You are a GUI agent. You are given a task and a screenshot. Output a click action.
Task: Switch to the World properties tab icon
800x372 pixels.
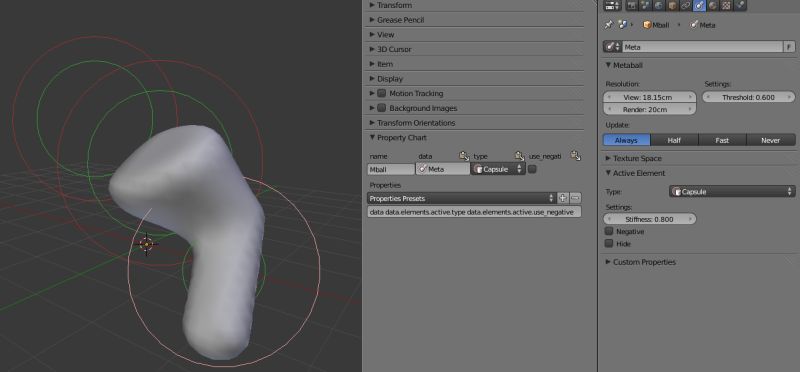659,6
